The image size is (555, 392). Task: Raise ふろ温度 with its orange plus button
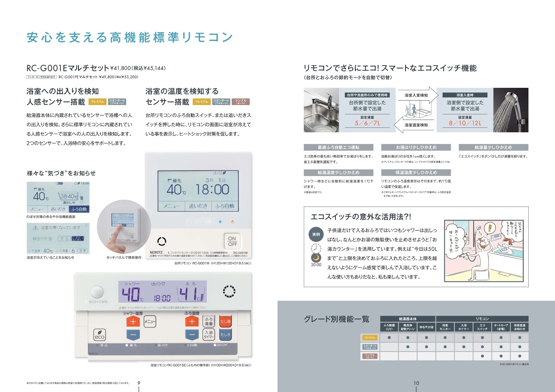tap(192, 322)
